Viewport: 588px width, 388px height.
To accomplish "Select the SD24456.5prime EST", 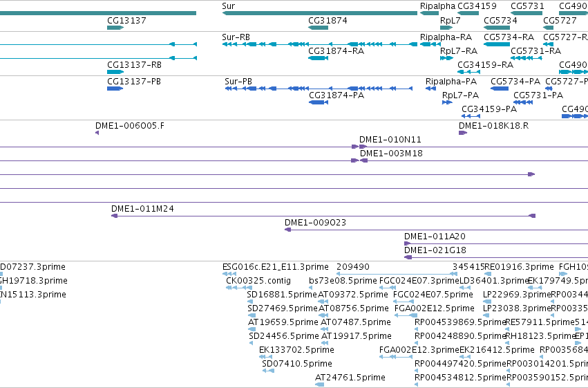I will 251,343.
